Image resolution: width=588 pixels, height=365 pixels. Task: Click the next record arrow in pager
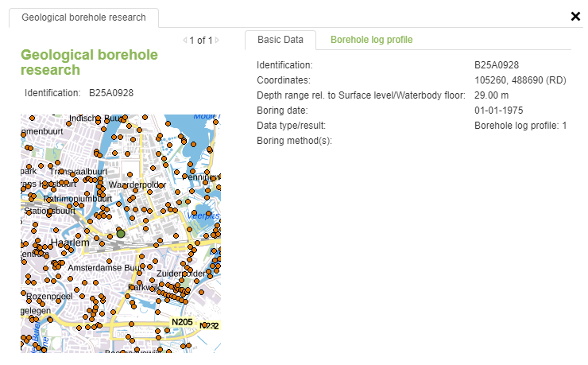click(217, 40)
